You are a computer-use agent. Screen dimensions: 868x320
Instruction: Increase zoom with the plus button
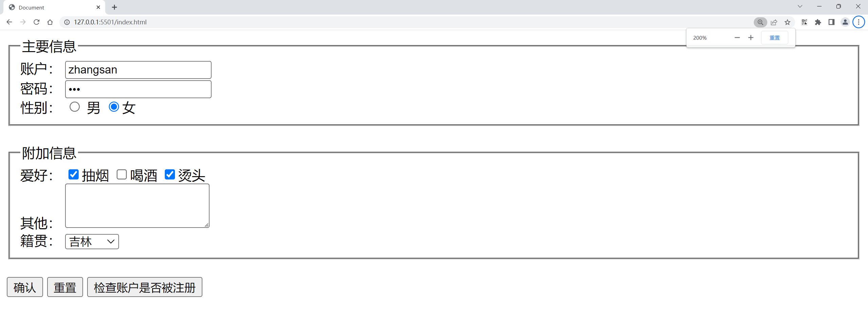coord(751,38)
